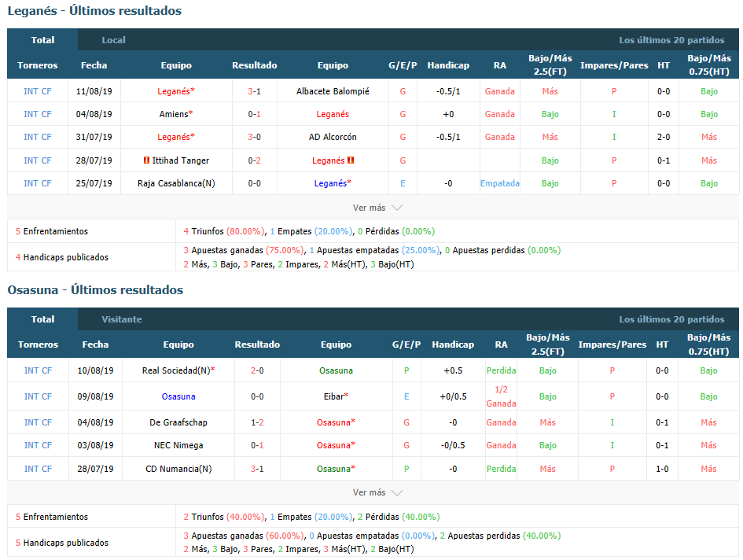Click the De Graafschap team name
Screen dimensions: 743x560
click(x=178, y=422)
